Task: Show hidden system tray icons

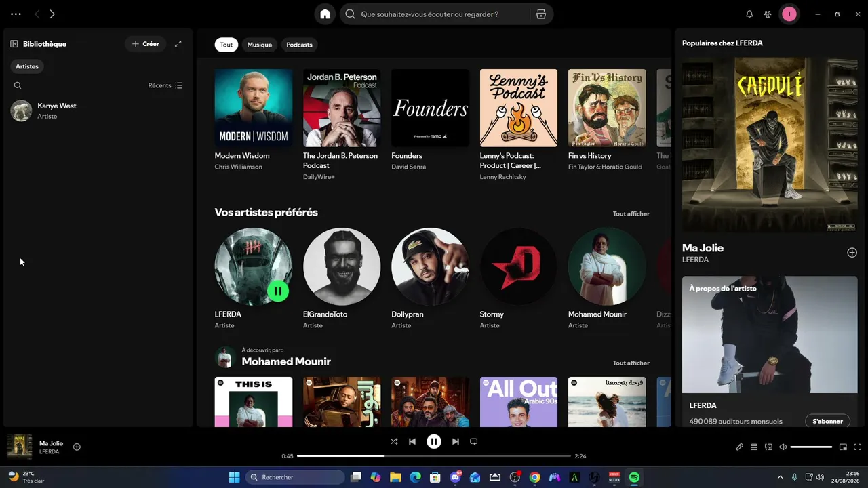Action: point(780,477)
